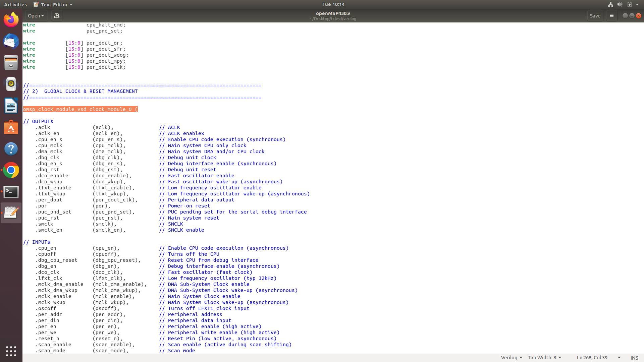Launch the Terminal from the dock
The height and width of the screenshot is (362, 644).
pyautogui.click(x=11, y=192)
